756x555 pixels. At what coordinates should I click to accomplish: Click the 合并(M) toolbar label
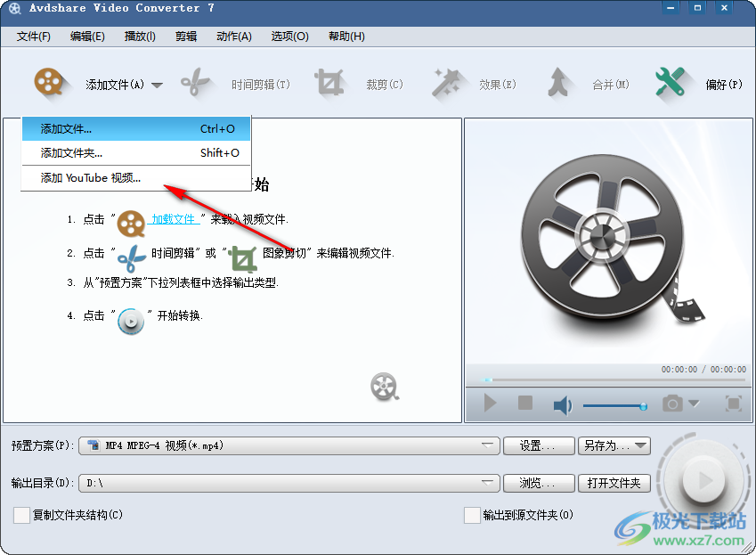[611, 85]
